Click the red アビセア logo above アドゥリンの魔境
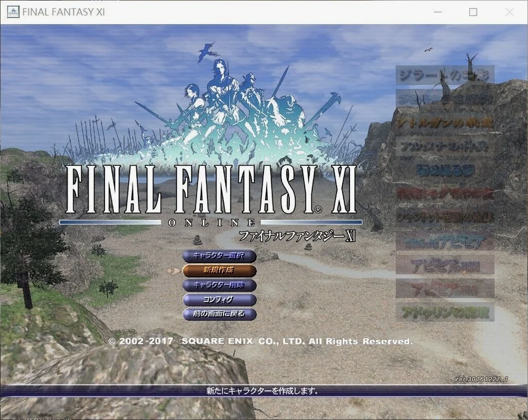Screen dimensions: 528x420 click(x=445, y=288)
